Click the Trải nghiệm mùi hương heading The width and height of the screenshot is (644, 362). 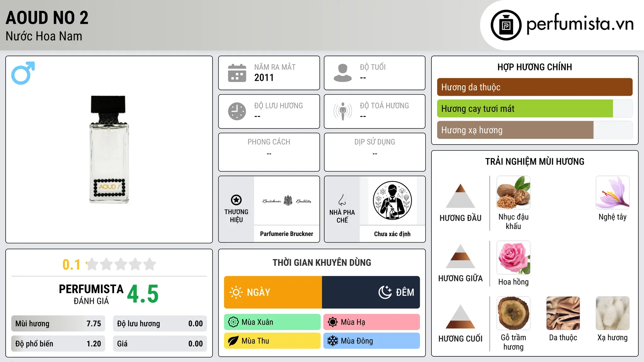535,162
